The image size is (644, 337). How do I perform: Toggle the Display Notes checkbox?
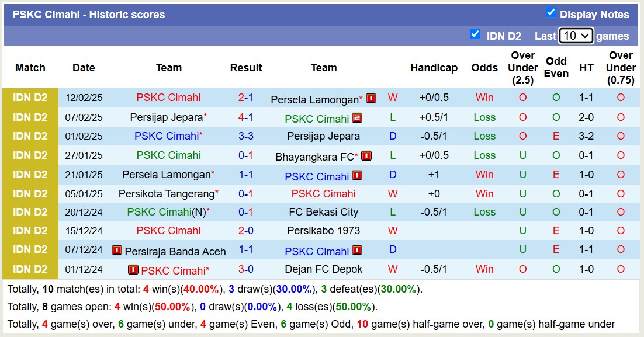click(550, 13)
